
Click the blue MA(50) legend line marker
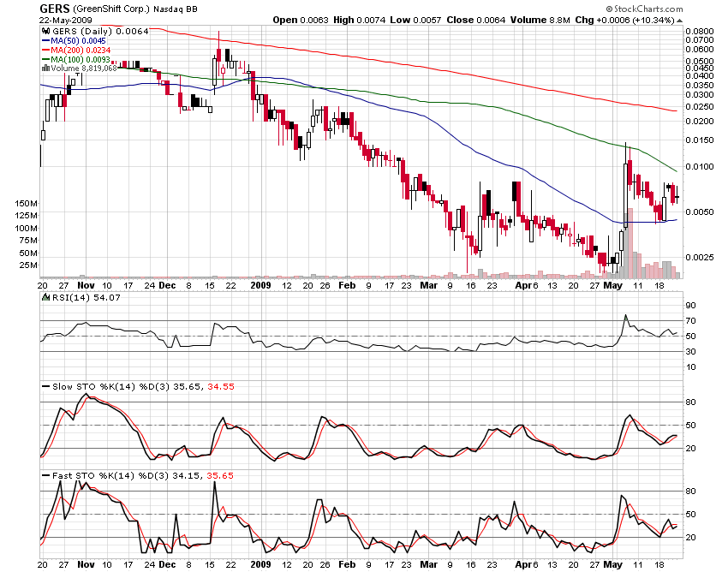coord(46,41)
